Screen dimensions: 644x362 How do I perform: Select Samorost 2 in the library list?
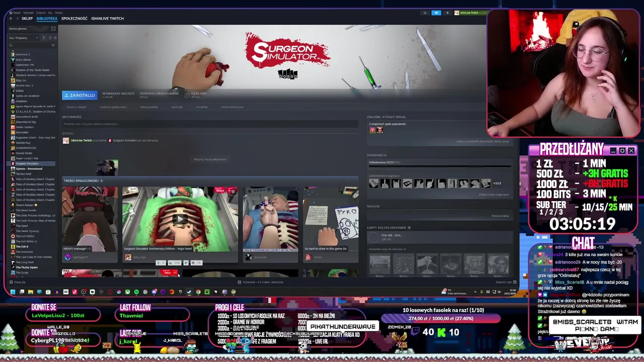pyautogui.click(x=23, y=54)
